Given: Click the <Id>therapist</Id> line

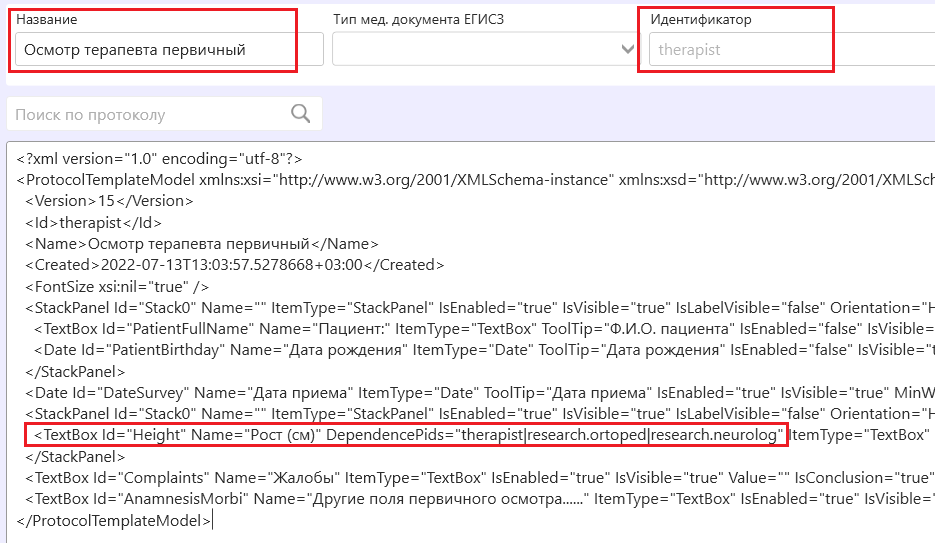Looking at the screenshot, I should (93, 223).
